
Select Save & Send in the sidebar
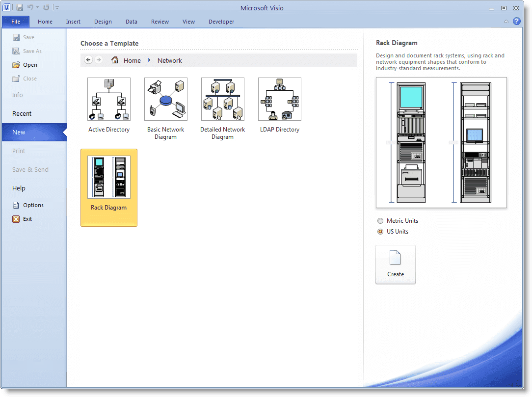[x=30, y=170]
